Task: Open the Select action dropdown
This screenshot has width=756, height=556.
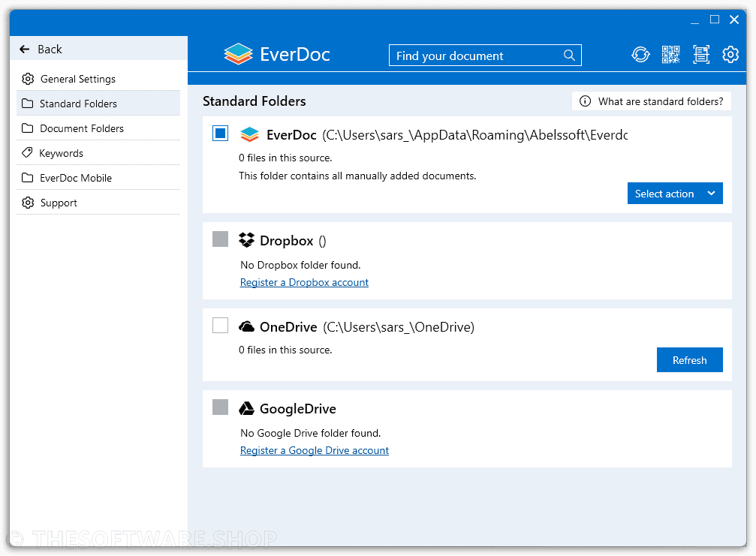Action: click(x=675, y=193)
